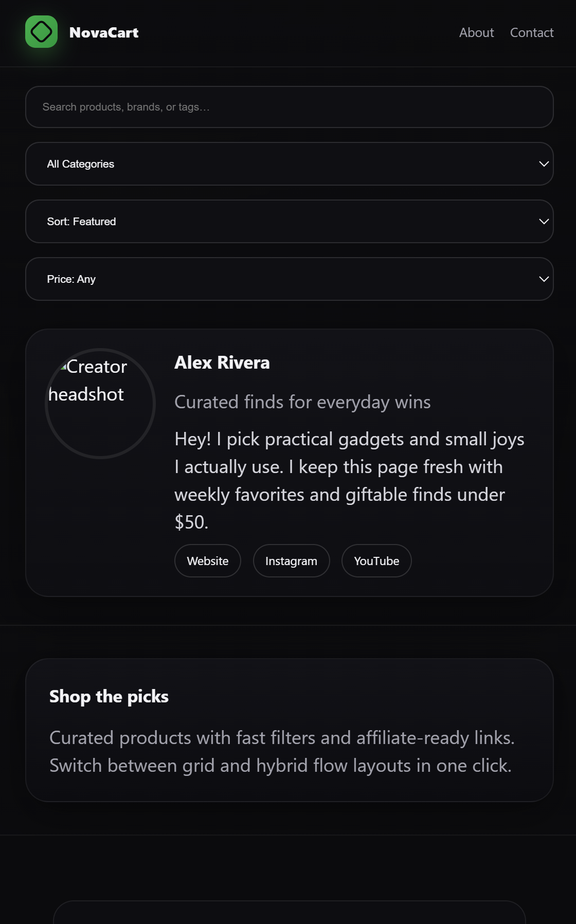The image size is (576, 924).
Task: Click the chevron arrow on Price selector
Action: [544, 279]
